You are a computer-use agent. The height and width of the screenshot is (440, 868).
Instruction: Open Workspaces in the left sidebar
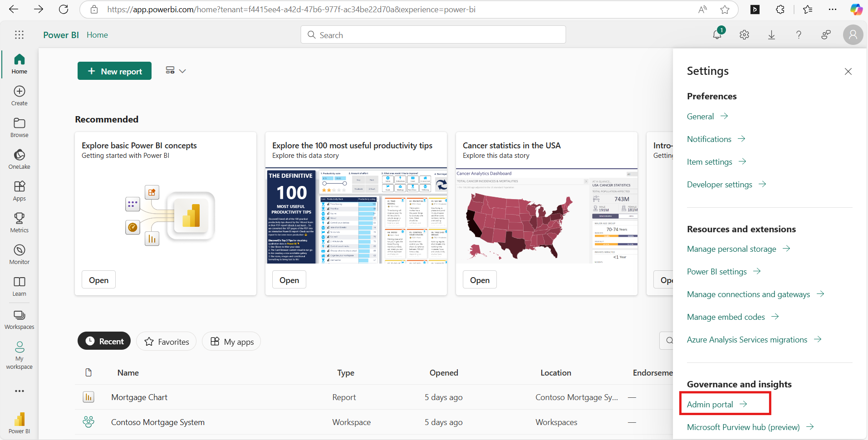(19, 319)
